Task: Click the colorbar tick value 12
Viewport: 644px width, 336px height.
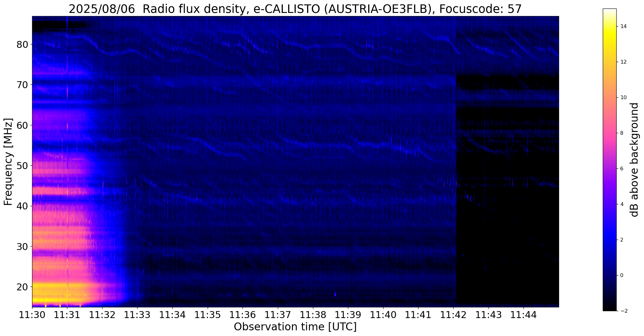Action: [x=623, y=62]
